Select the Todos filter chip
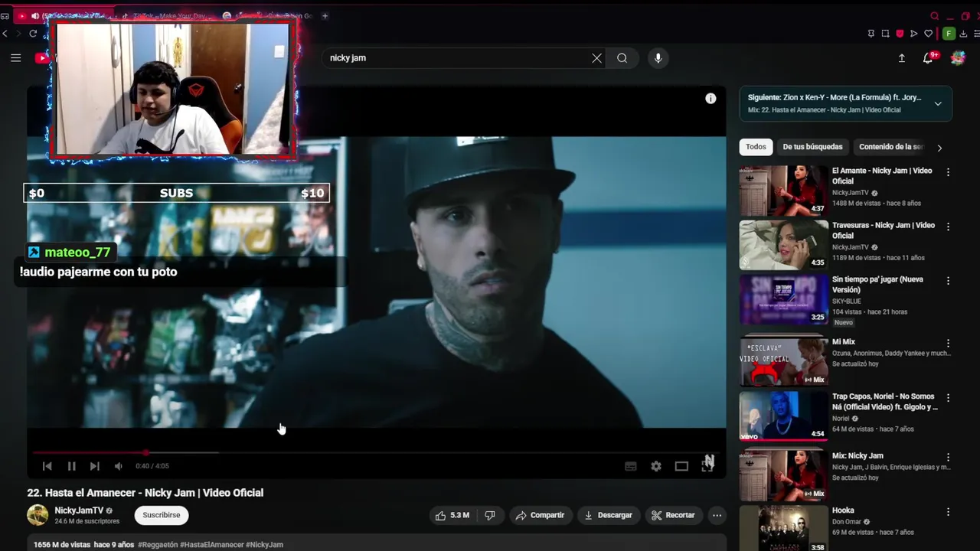 [x=756, y=147]
